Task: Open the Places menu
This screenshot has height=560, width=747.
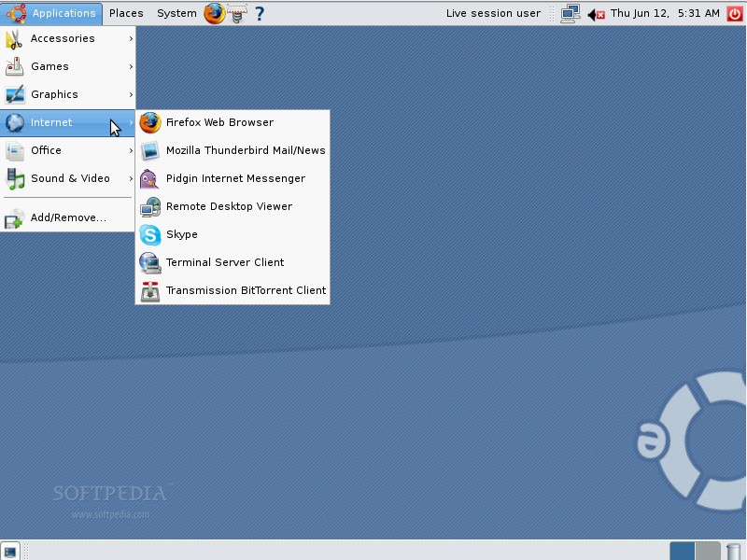Action: tap(125, 13)
